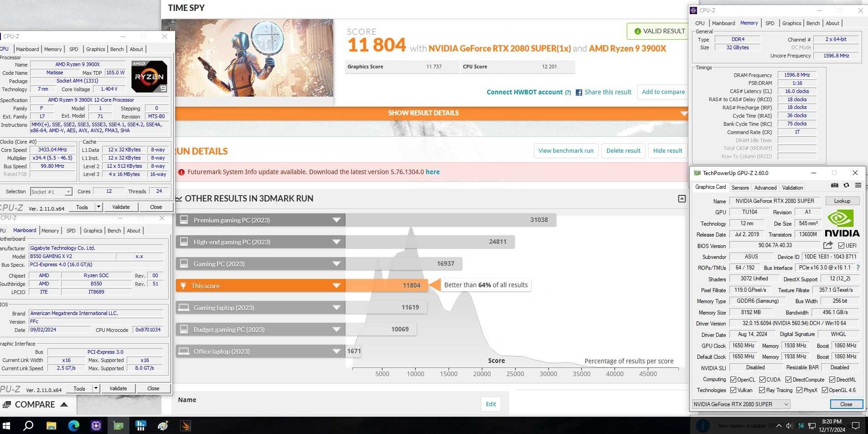Expand the Show Result Details bar
Viewport: 868px width, 434px height.
(x=431, y=113)
